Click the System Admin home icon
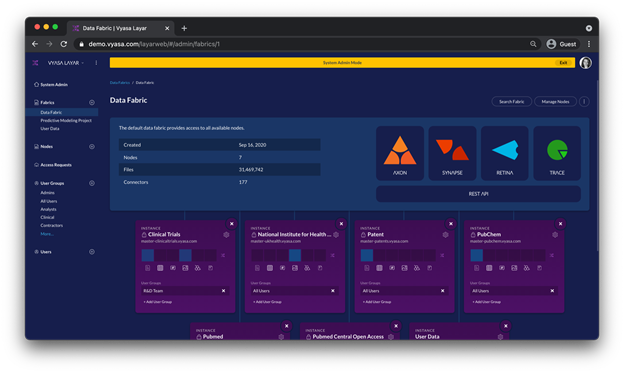 click(x=36, y=84)
